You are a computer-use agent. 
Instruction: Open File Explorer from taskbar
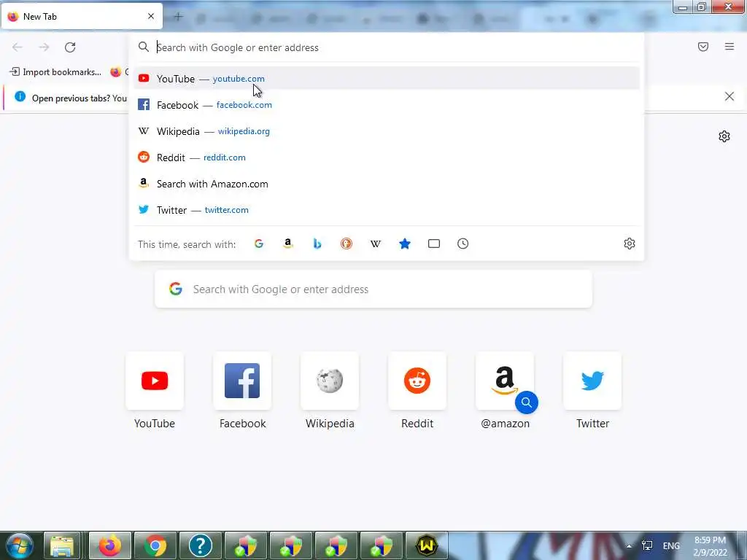[x=63, y=545]
